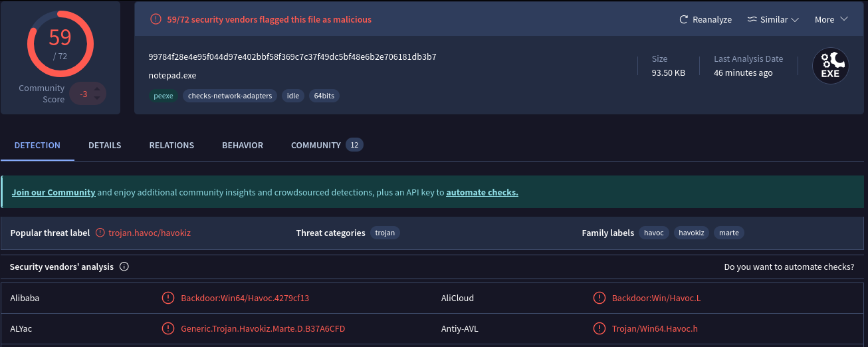Click the warning icon in Alibaba detection row
The height and width of the screenshot is (347, 868).
coord(168,298)
